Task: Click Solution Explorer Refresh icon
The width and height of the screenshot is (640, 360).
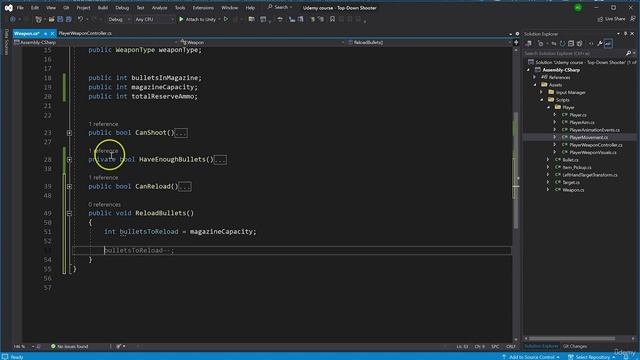Action: [x=562, y=44]
